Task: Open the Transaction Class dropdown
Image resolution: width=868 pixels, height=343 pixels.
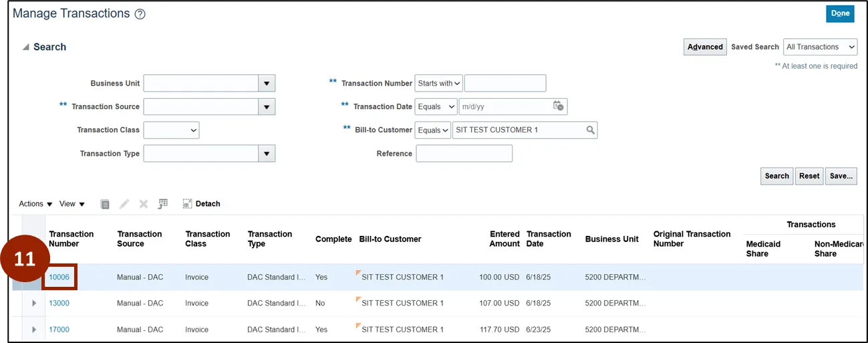Action: [x=172, y=130]
